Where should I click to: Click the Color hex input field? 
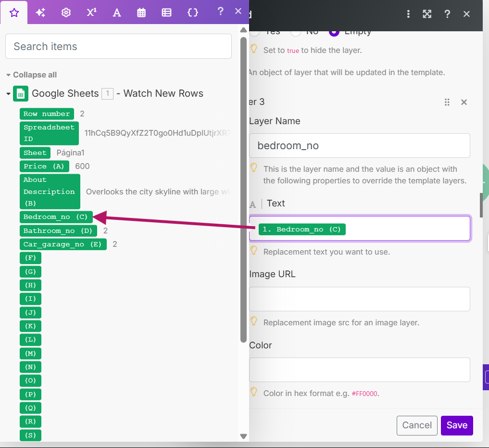359,370
